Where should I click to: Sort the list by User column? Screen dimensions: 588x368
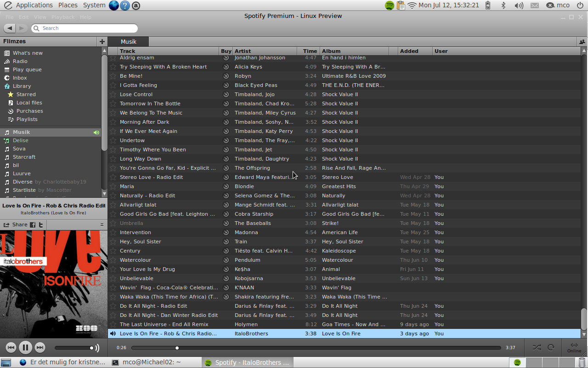pyautogui.click(x=506, y=51)
